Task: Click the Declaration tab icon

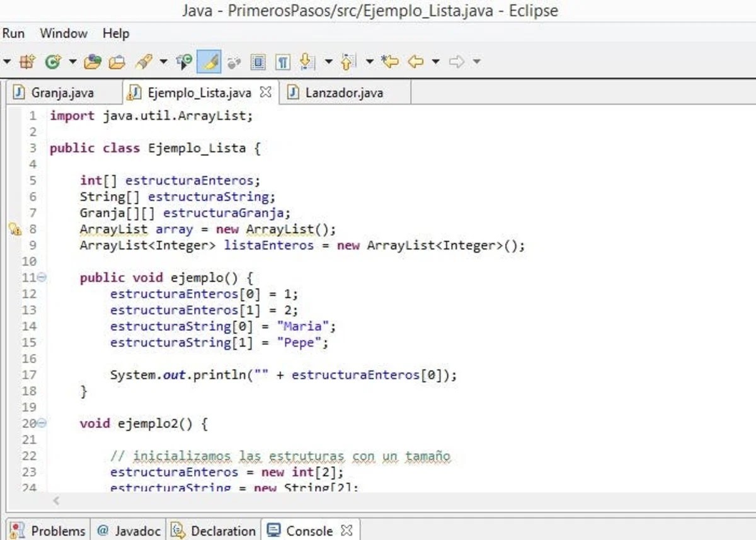Action: point(178,531)
